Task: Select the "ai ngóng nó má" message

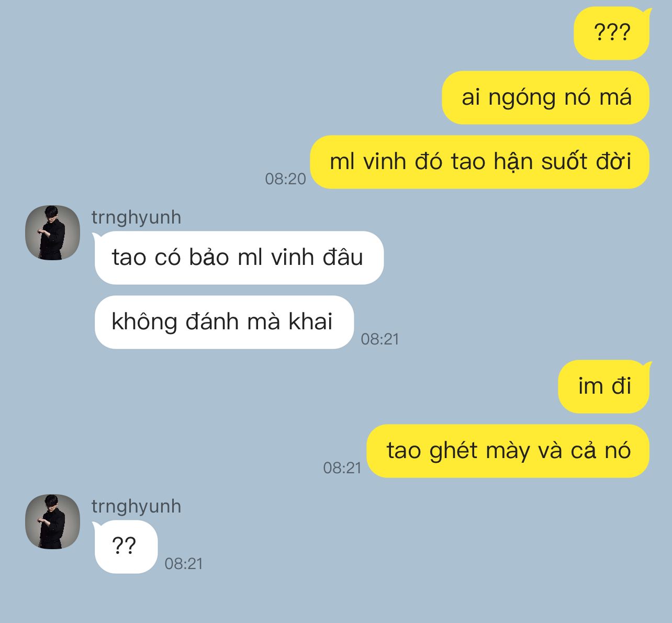Action: (x=546, y=97)
